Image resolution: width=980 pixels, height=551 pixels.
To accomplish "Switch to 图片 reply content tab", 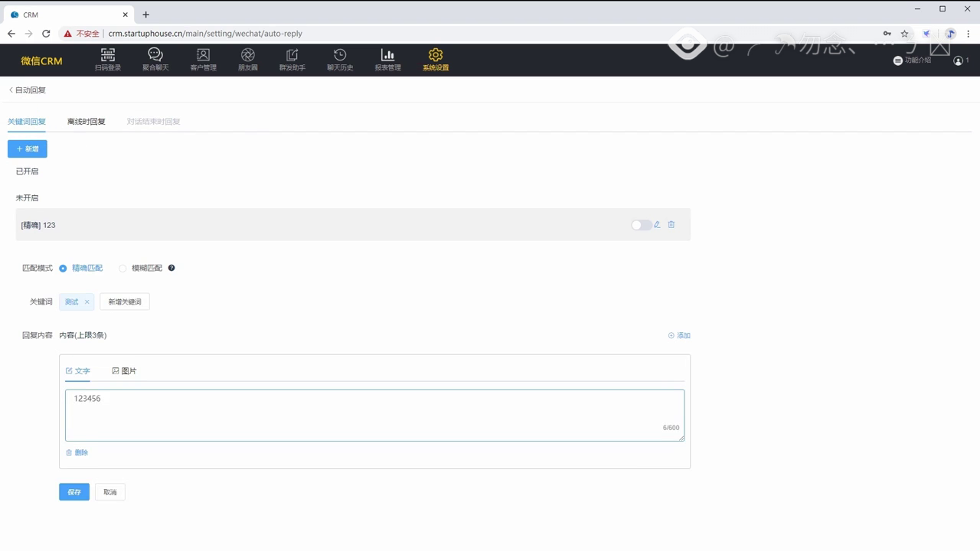I will pyautogui.click(x=124, y=371).
